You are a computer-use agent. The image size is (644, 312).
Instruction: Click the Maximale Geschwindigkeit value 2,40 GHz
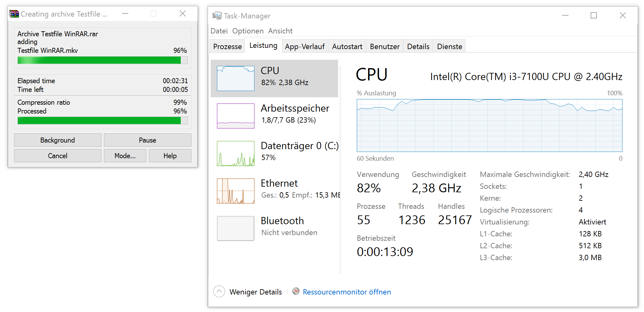[593, 174]
